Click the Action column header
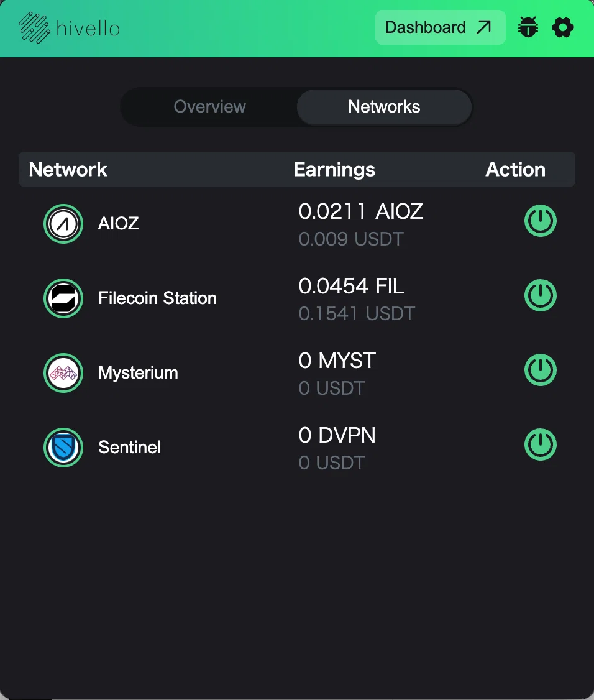 [x=516, y=169]
